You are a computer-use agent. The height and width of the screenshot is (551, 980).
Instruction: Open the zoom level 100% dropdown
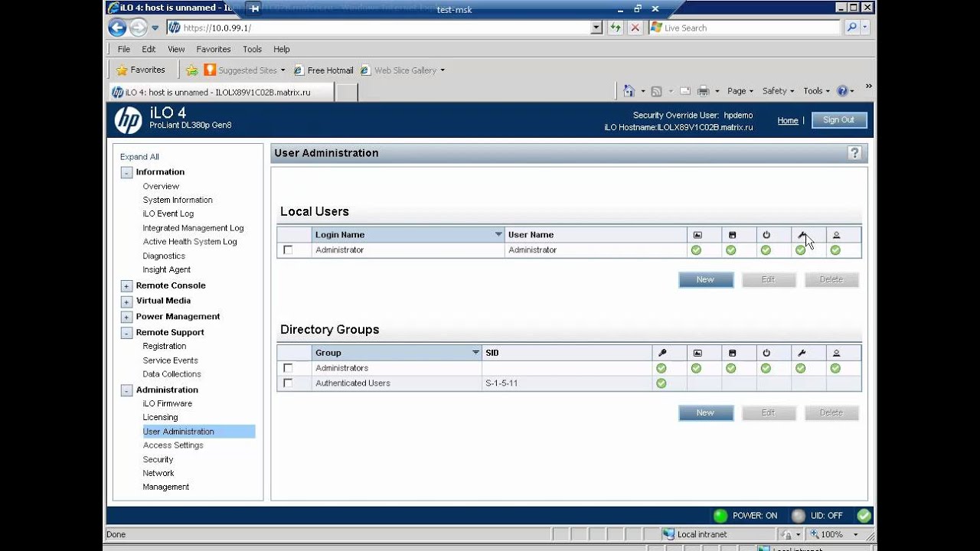856,535
